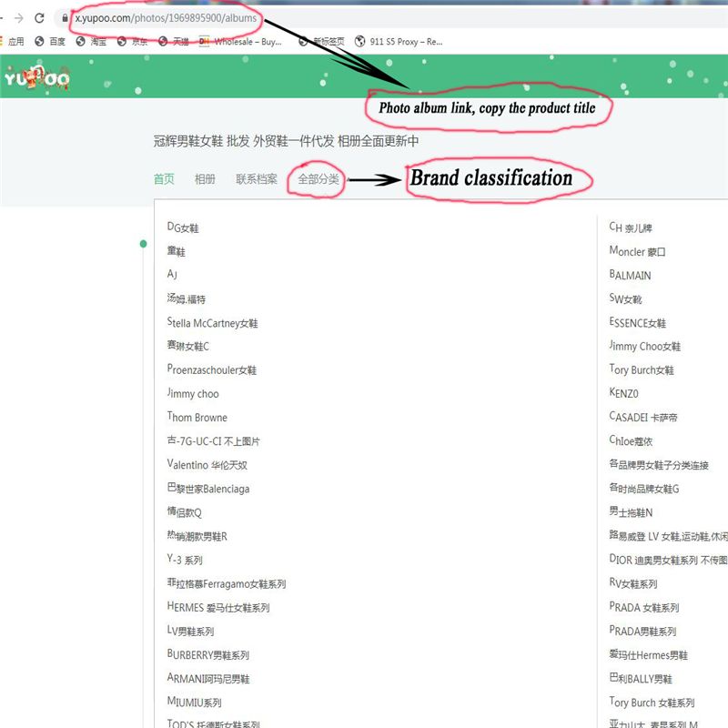Choose the ESSENCE女鞋 category
Viewport: 728px width, 728px height.
pos(638,323)
